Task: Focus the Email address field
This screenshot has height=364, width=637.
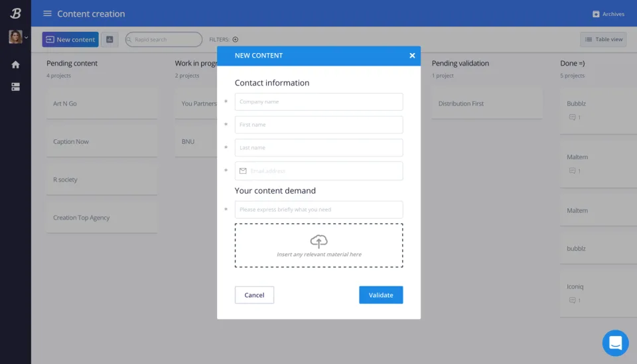Action: (x=319, y=171)
